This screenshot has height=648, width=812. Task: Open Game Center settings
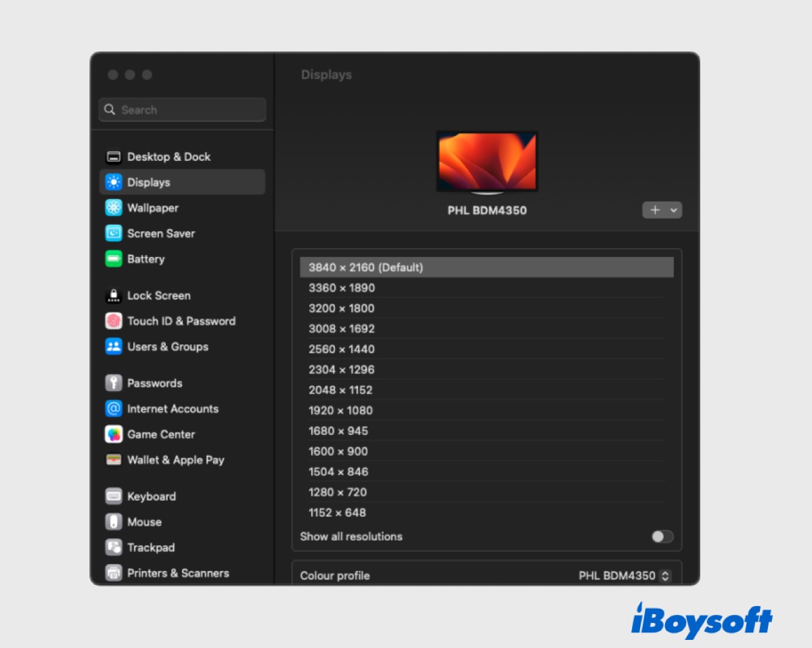[161, 434]
